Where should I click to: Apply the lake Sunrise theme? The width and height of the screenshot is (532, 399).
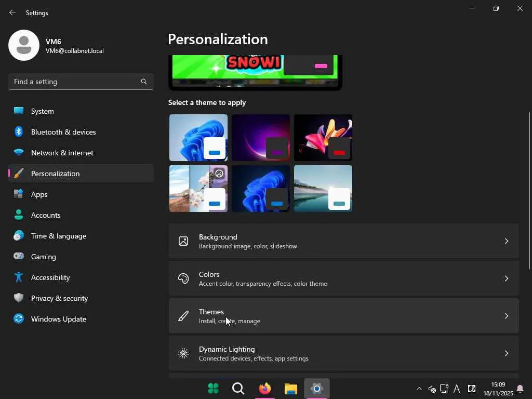point(323,189)
